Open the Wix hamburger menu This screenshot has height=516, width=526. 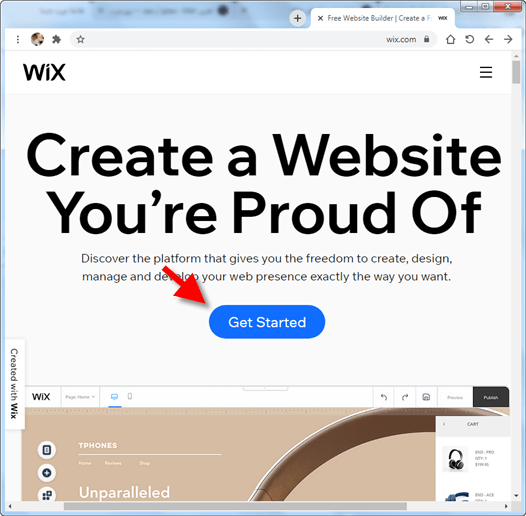pos(485,72)
